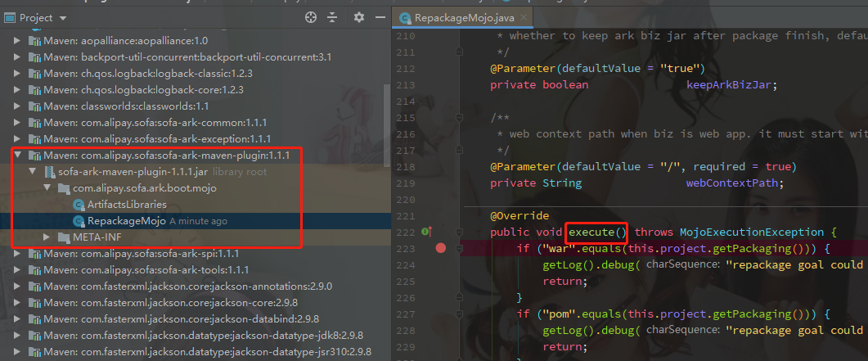
Task: Collapse Maven: sofa-ark-maven-plugin:1.1.1 node
Action: click(x=17, y=156)
